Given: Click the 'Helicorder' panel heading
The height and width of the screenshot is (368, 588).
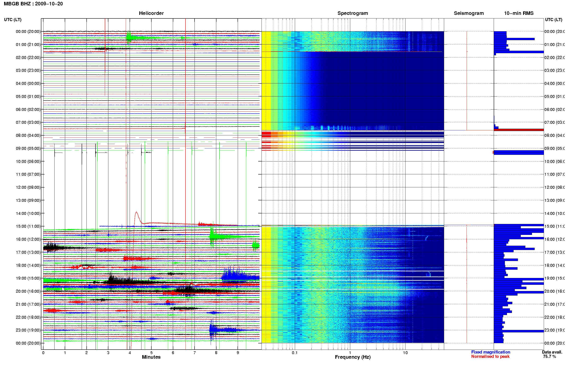Looking at the screenshot, I should click(151, 13).
